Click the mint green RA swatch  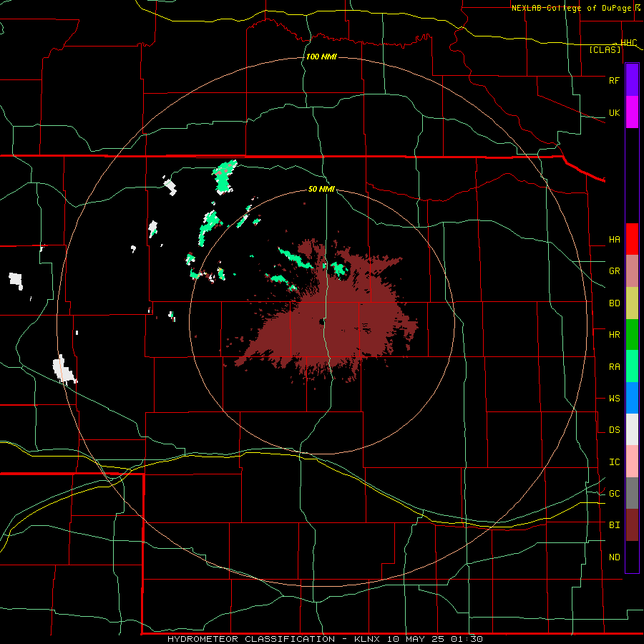click(x=632, y=366)
